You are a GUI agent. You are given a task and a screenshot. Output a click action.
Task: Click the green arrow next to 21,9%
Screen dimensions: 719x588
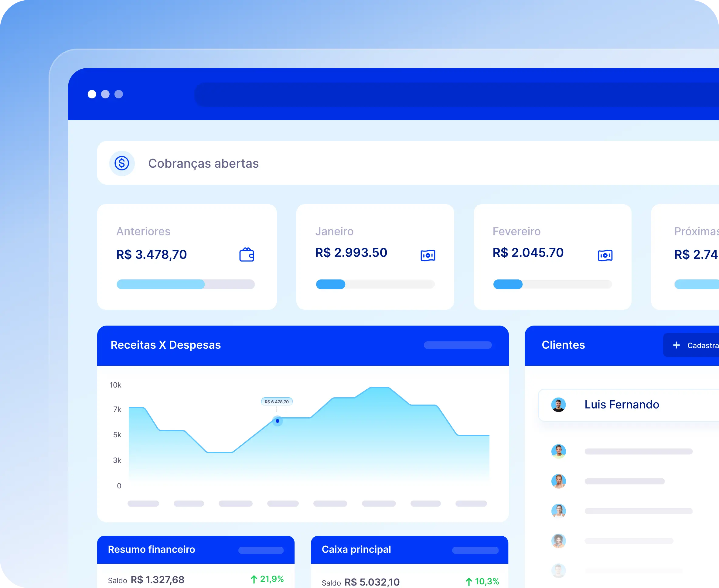coord(254,579)
